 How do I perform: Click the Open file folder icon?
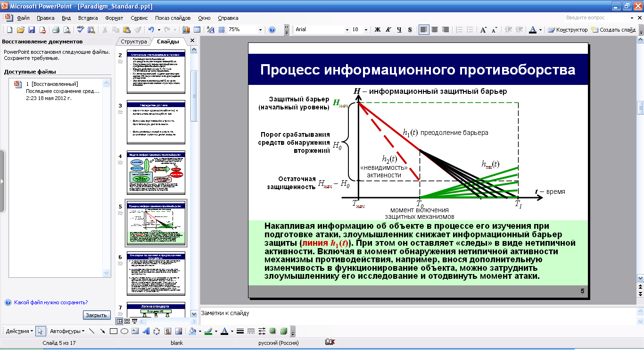(20, 30)
